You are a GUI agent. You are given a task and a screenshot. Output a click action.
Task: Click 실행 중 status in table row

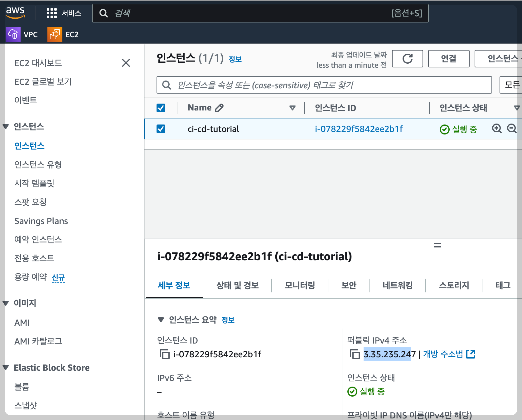pyautogui.click(x=458, y=129)
